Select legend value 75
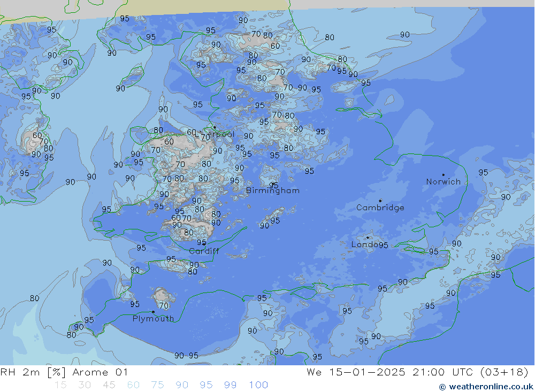The width and height of the screenshot is (535, 392). (158, 385)
